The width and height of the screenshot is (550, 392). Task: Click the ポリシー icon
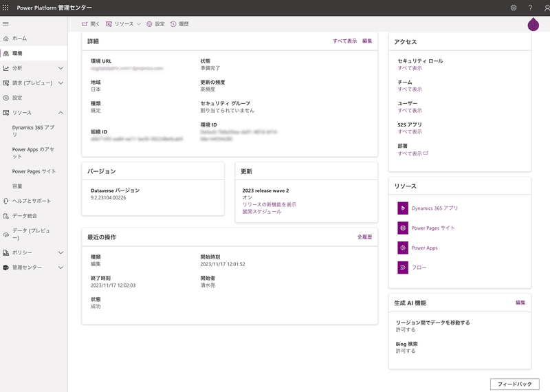coord(6,252)
